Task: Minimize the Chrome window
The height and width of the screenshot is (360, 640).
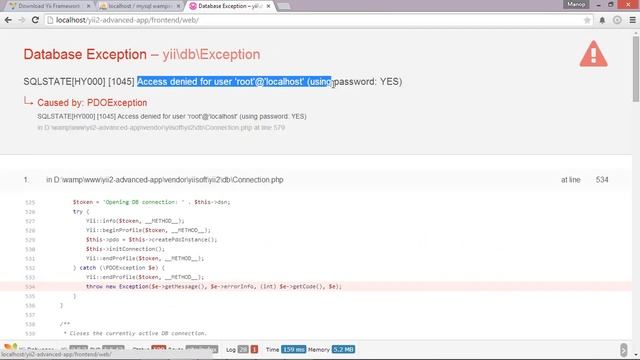Action: [598, 4]
